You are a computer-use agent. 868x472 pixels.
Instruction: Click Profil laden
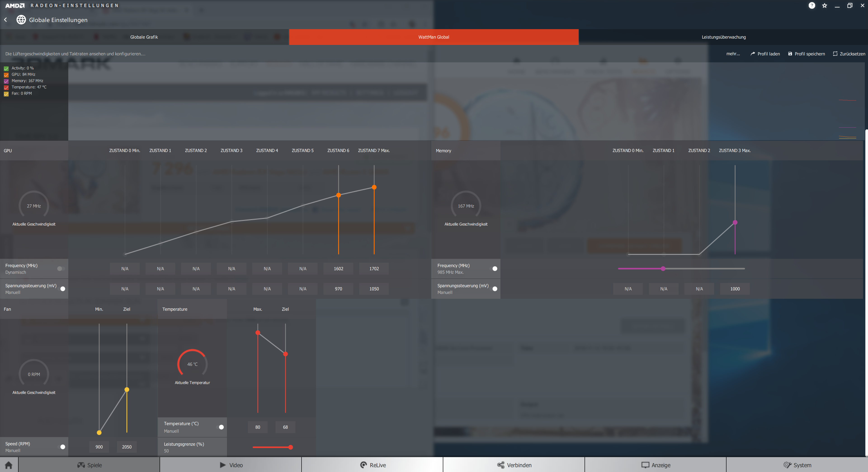click(765, 54)
